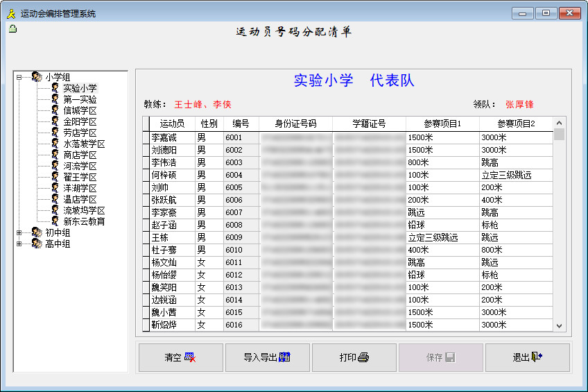Click the 参赛项目1 column header
The width and height of the screenshot is (588, 392).
pos(442,123)
